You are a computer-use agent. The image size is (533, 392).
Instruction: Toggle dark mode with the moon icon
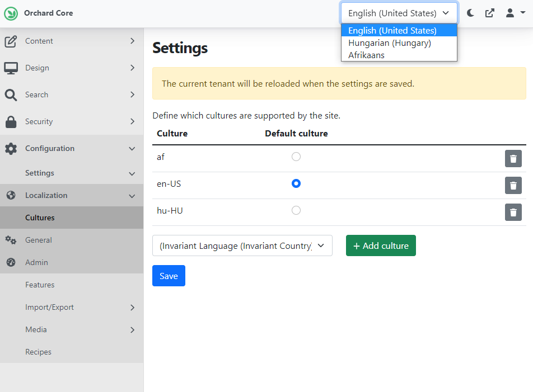pyautogui.click(x=470, y=13)
